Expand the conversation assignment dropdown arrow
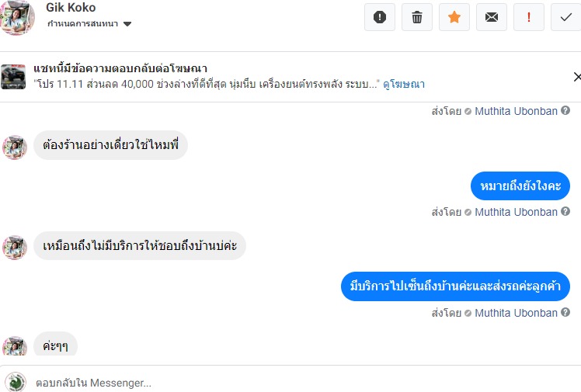The height and width of the screenshot is (392, 581). point(127,24)
